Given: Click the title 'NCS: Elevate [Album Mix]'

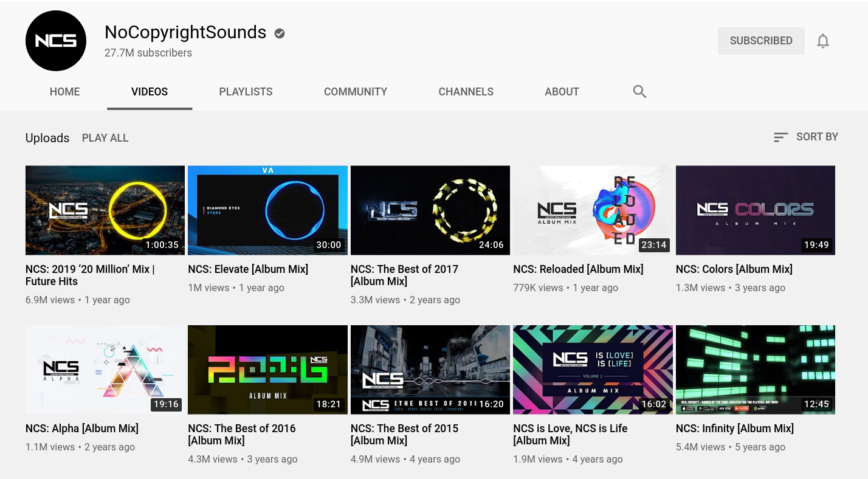Looking at the screenshot, I should (248, 269).
